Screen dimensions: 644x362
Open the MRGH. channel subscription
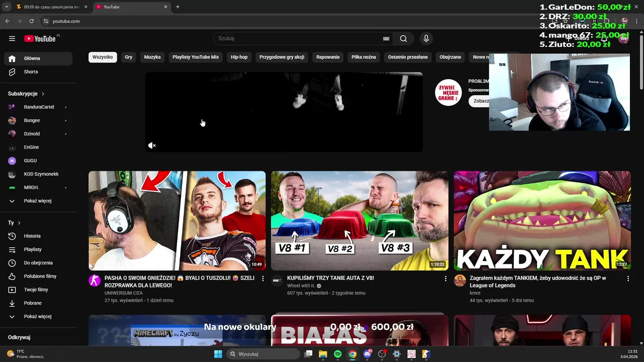click(x=38, y=188)
